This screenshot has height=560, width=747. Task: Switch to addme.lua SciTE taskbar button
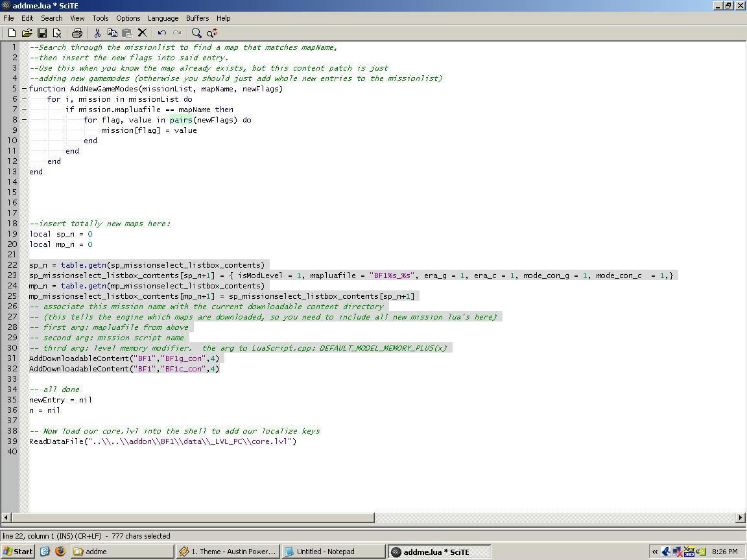439,552
